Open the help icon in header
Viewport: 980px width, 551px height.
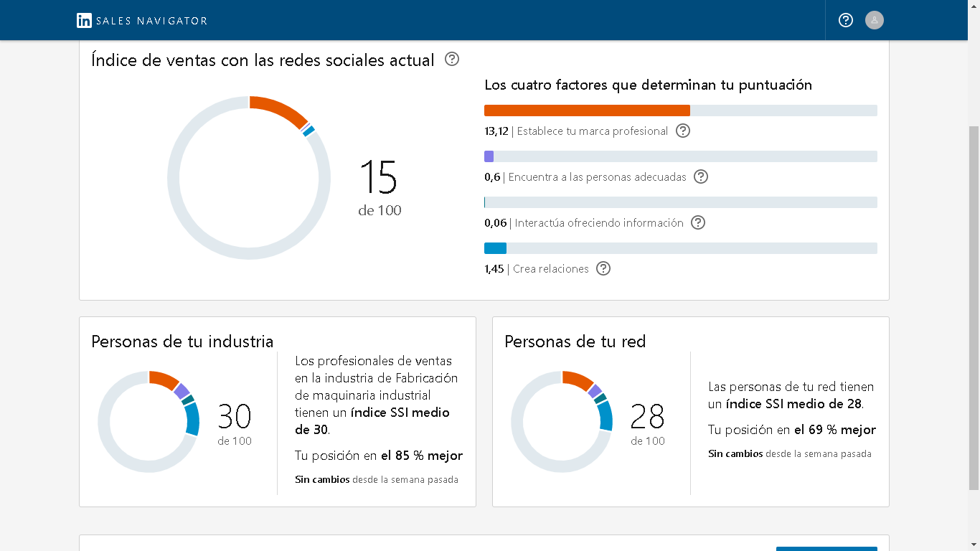[846, 20]
